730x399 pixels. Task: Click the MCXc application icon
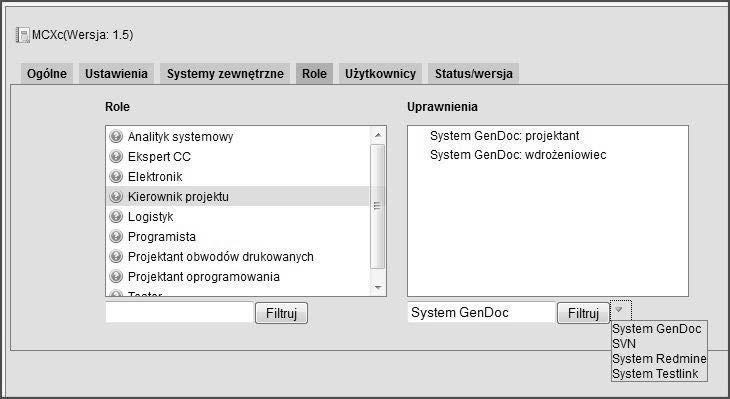tap(23, 35)
